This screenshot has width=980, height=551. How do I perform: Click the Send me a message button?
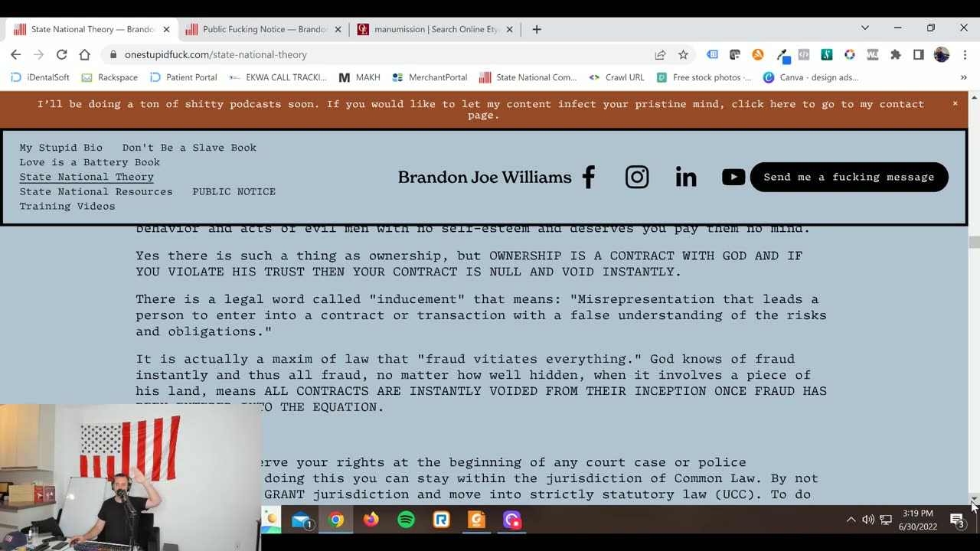(x=849, y=177)
